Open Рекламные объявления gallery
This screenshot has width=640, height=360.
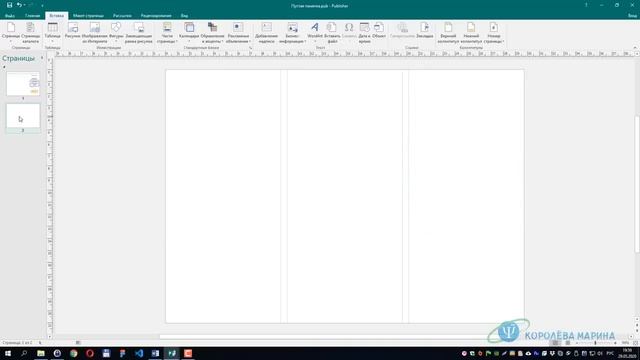click(x=238, y=33)
